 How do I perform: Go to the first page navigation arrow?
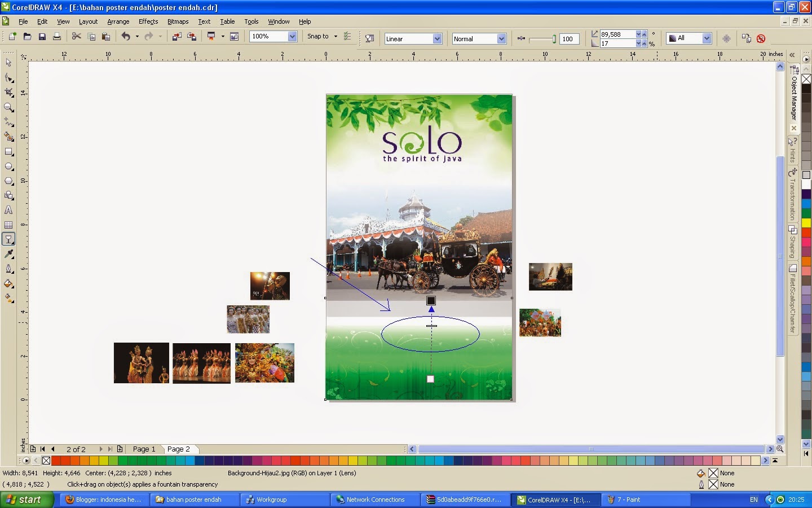tap(42, 449)
